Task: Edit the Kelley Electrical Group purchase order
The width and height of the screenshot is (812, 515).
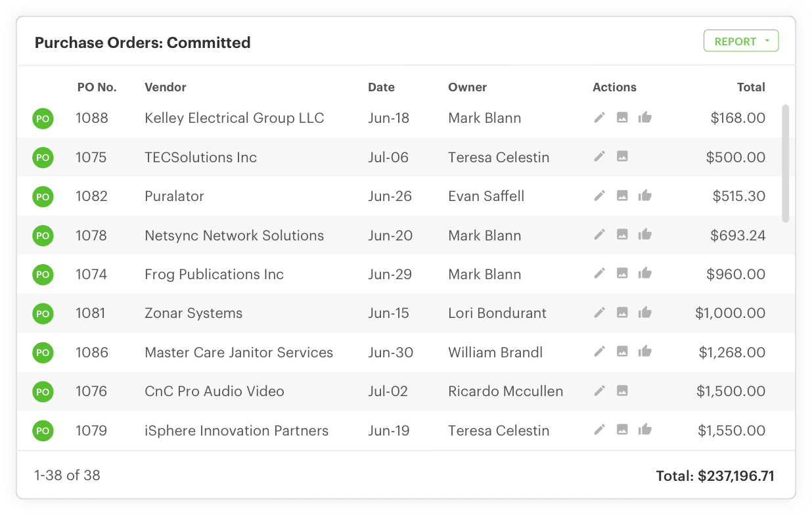Action: [599, 118]
